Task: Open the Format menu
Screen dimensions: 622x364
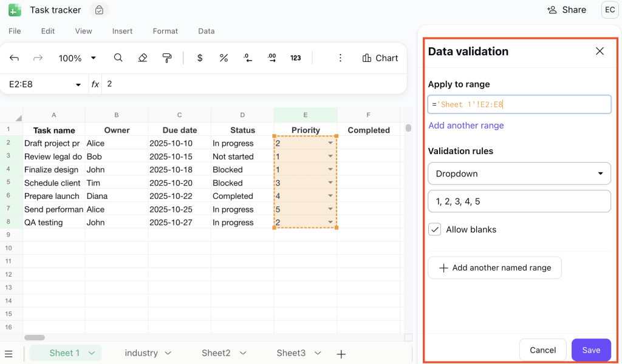Action: [165, 31]
